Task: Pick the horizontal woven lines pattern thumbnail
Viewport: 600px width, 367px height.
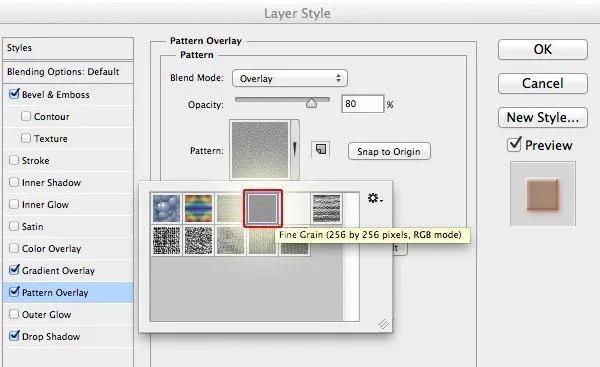Action: pyautogui.click(x=326, y=208)
